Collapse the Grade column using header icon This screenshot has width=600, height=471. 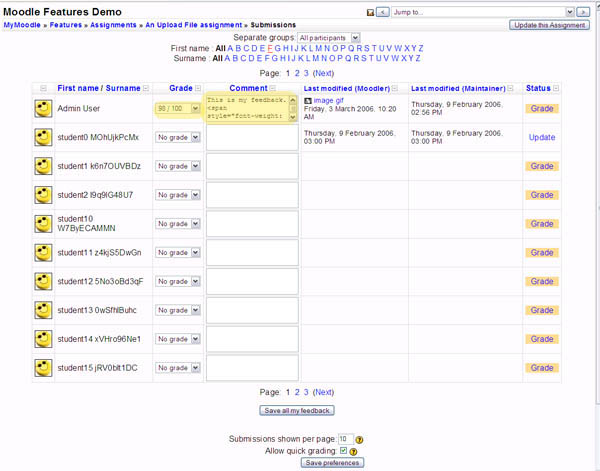pyautogui.click(x=197, y=89)
